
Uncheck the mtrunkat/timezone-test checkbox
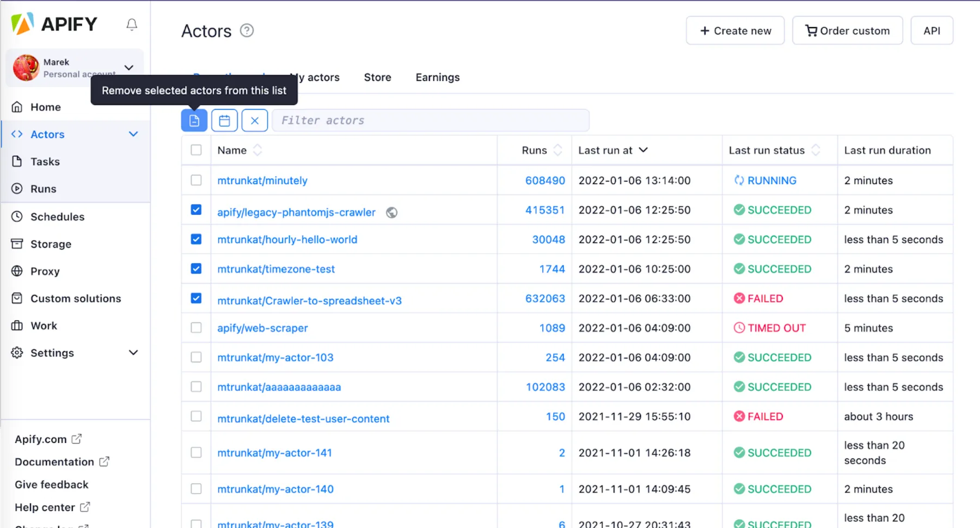click(x=196, y=268)
